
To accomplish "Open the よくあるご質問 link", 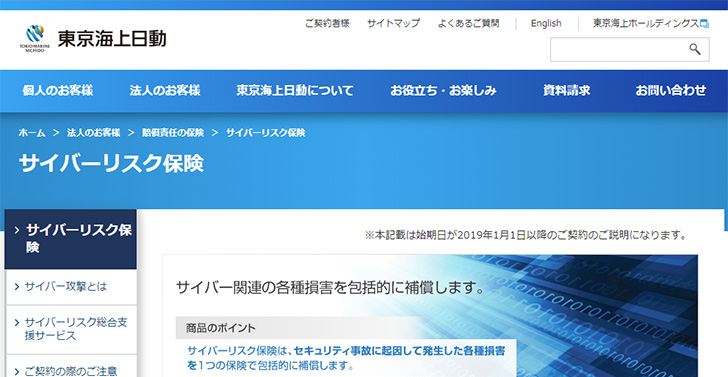I will [x=468, y=23].
